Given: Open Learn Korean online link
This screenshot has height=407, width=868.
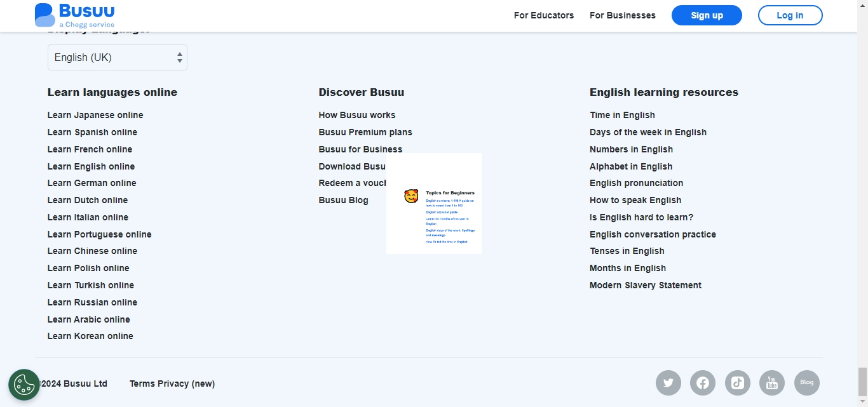Looking at the screenshot, I should pyautogui.click(x=90, y=336).
